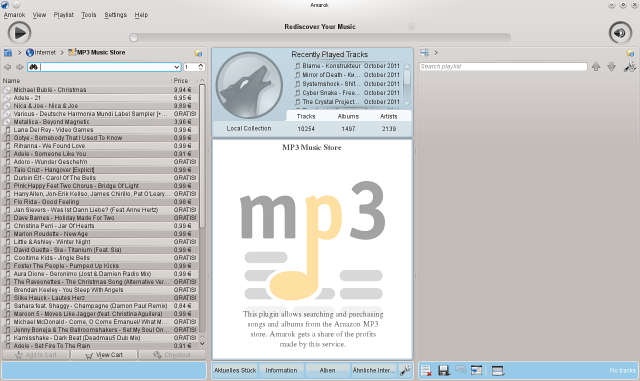
Task: Adjust the results page number spinbox
Action: click(x=194, y=67)
